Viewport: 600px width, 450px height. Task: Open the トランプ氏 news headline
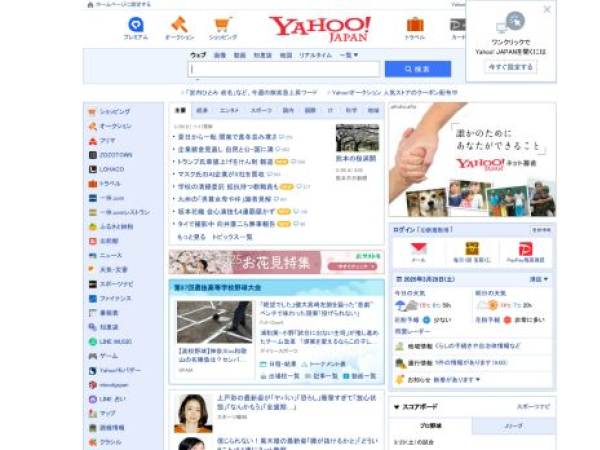[x=225, y=162]
